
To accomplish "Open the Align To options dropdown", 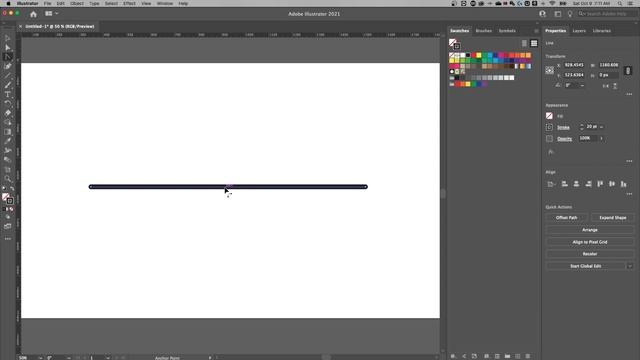I will 551,184.
